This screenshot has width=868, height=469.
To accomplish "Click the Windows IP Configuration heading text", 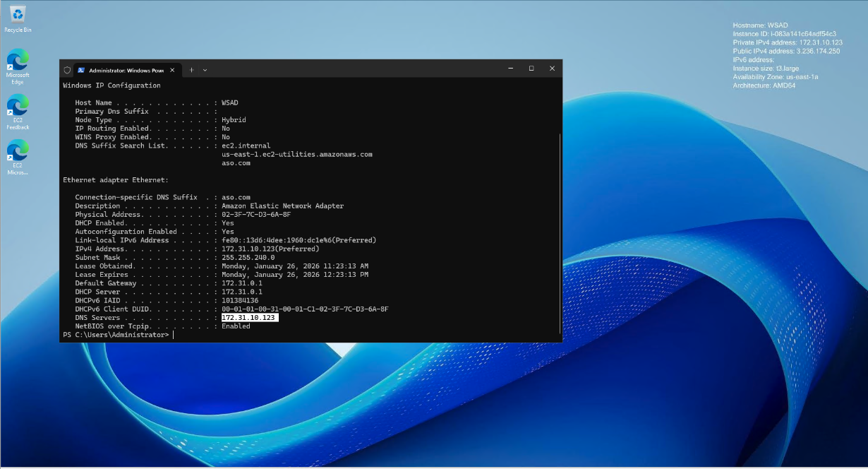I will click(x=111, y=85).
